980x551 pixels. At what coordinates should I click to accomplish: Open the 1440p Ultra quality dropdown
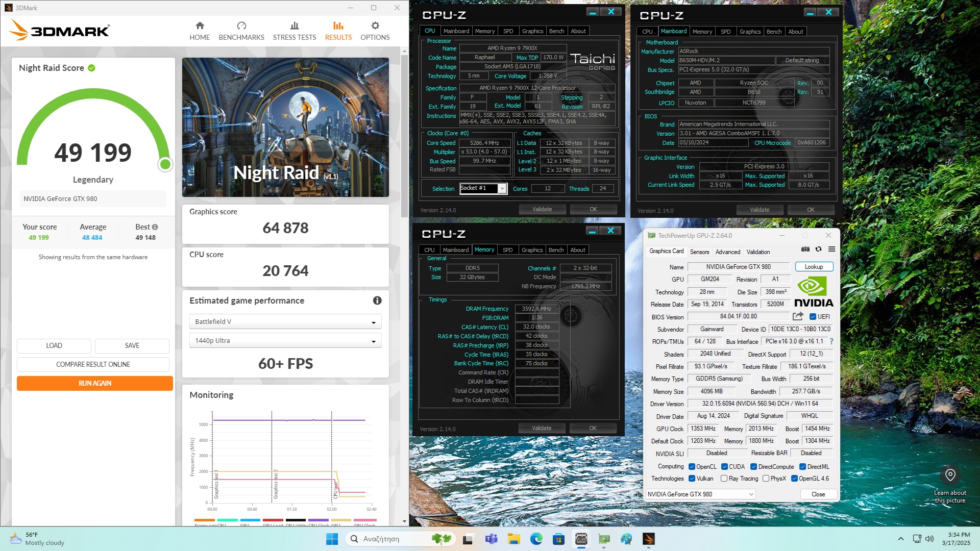(x=285, y=341)
